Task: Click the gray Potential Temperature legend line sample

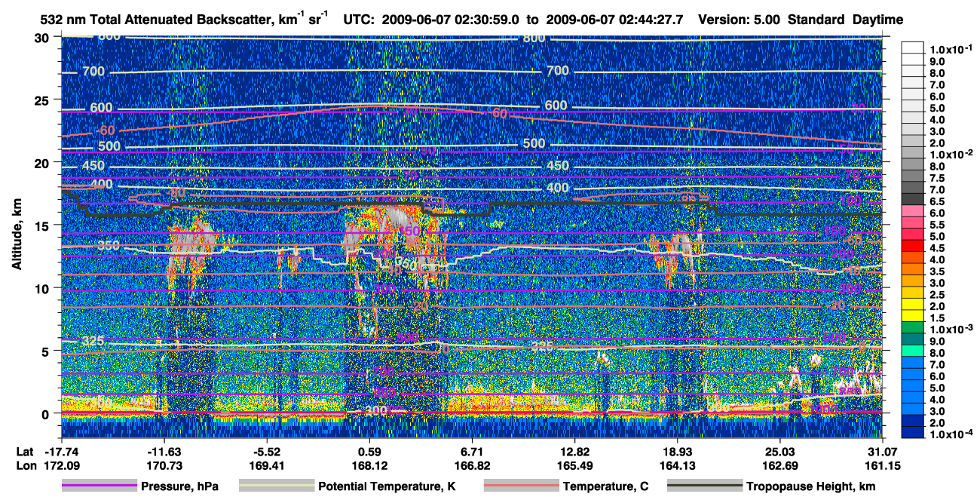Action: click(276, 486)
